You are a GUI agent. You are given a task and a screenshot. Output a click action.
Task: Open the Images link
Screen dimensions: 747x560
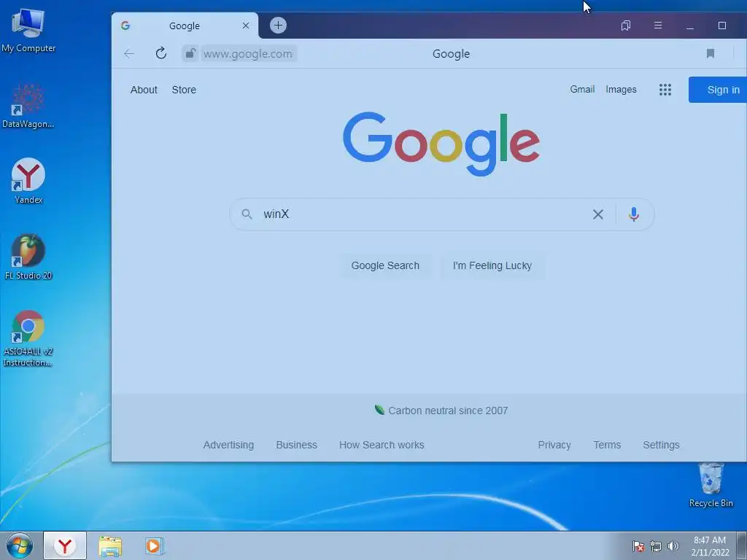(621, 89)
